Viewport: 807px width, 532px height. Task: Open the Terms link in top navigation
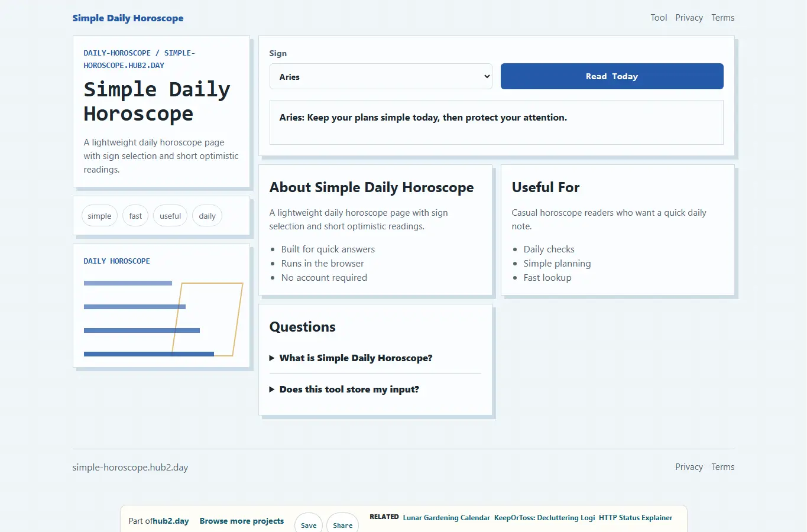[722, 18]
